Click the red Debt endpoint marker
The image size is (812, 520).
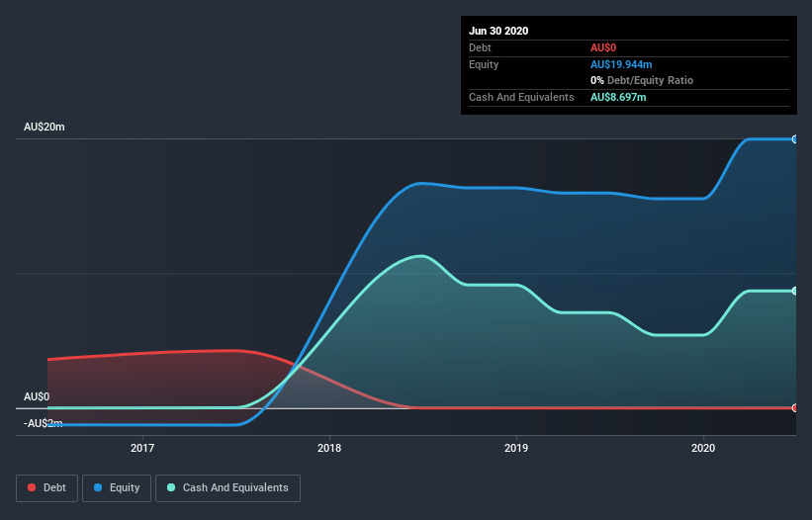coord(795,407)
